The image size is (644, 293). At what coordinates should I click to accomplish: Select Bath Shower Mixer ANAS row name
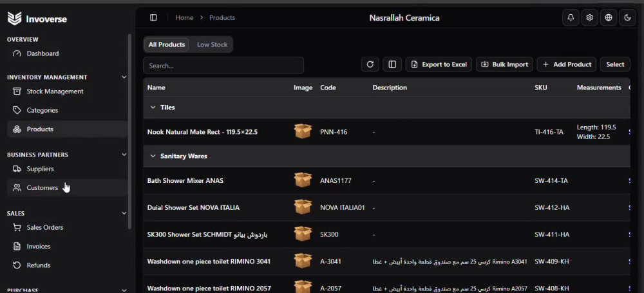point(185,180)
